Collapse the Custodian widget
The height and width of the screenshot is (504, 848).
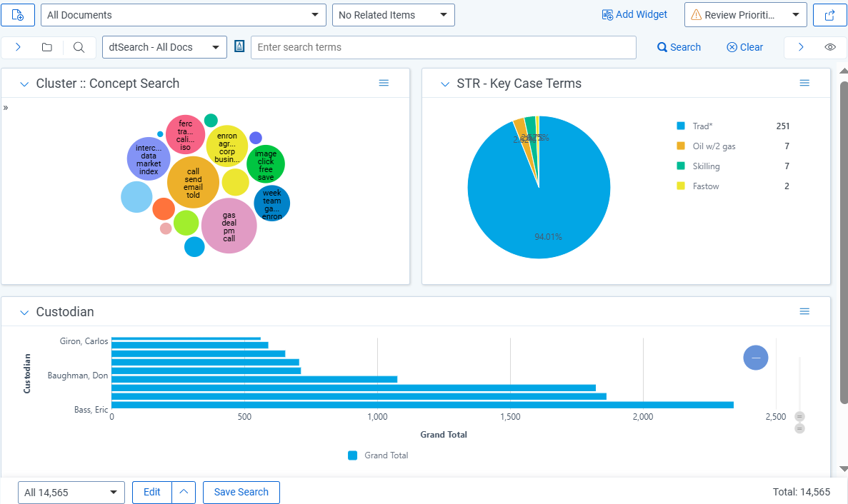tap(24, 312)
